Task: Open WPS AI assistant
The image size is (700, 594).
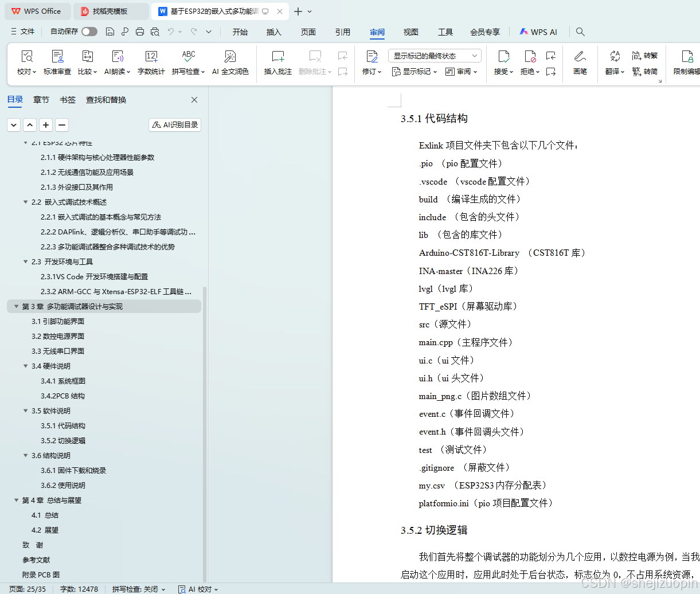Action: 538,32
